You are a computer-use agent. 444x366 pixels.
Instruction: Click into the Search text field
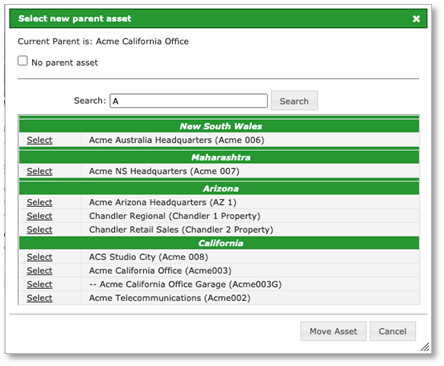coord(189,101)
